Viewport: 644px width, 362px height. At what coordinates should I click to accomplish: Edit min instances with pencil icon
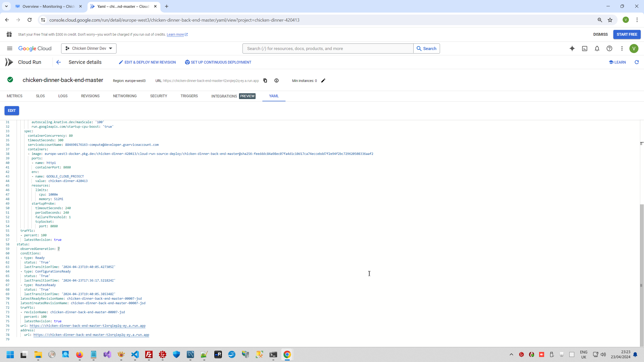(x=323, y=80)
